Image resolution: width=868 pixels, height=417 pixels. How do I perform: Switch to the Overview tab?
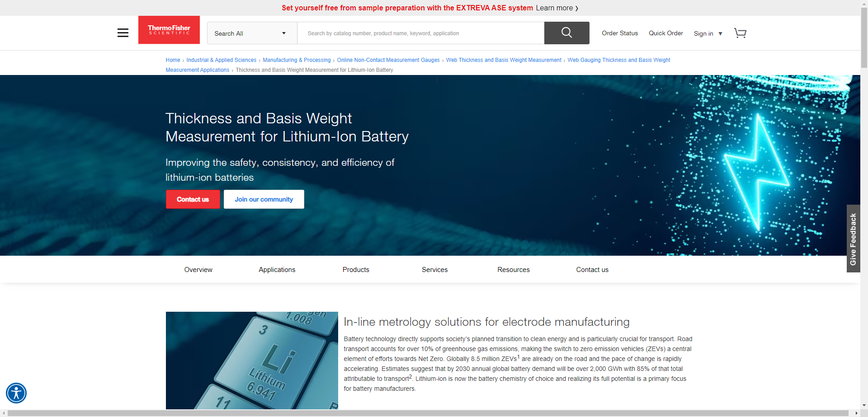pos(198,270)
